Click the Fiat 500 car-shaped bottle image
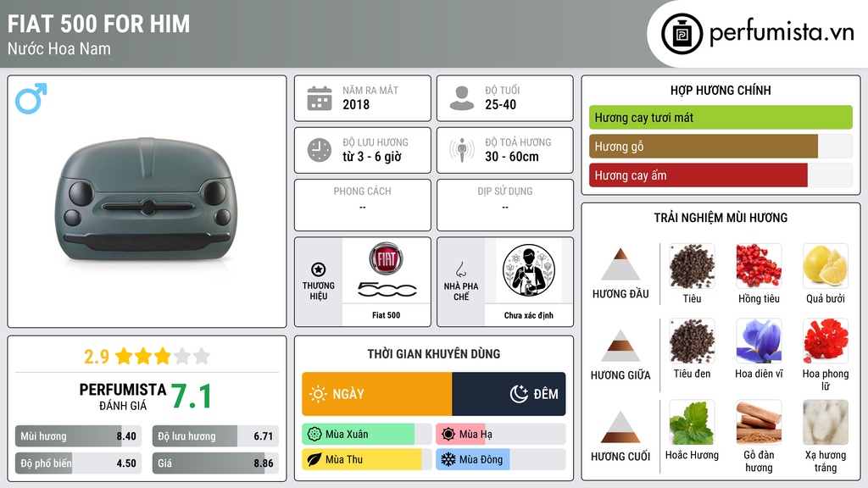The width and height of the screenshot is (868, 488). (x=147, y=200)
